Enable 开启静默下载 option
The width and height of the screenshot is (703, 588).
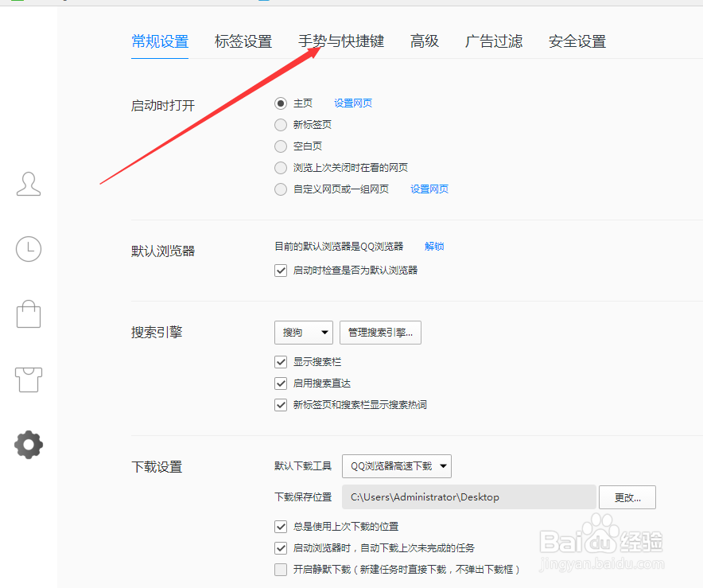[281, 569]
